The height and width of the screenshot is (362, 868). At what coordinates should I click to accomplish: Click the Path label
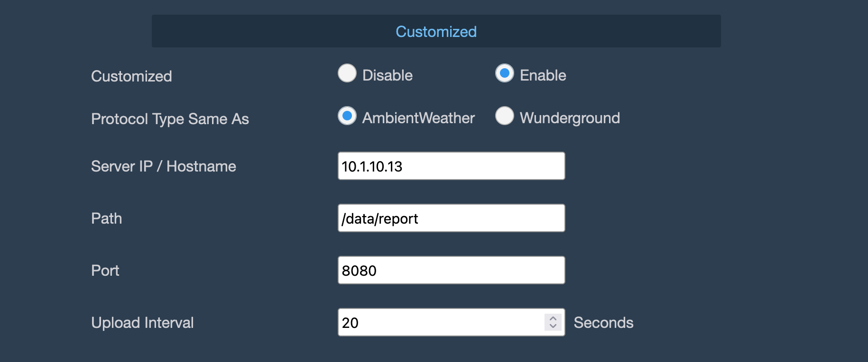click(x=106, y=218)
